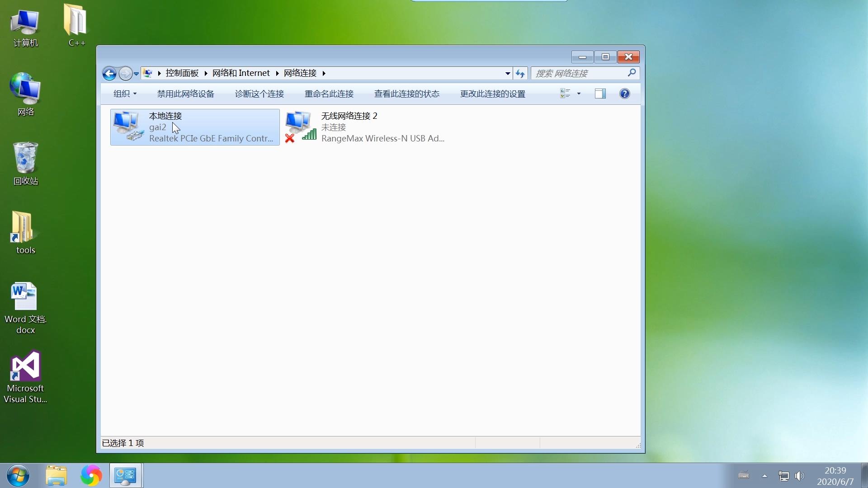Click the back navigation arrow

pyautogui.click(x=109, y=73)
